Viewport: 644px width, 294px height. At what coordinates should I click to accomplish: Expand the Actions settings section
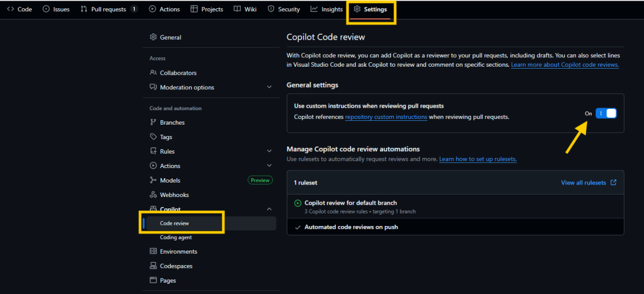click(x=270, y=166)
